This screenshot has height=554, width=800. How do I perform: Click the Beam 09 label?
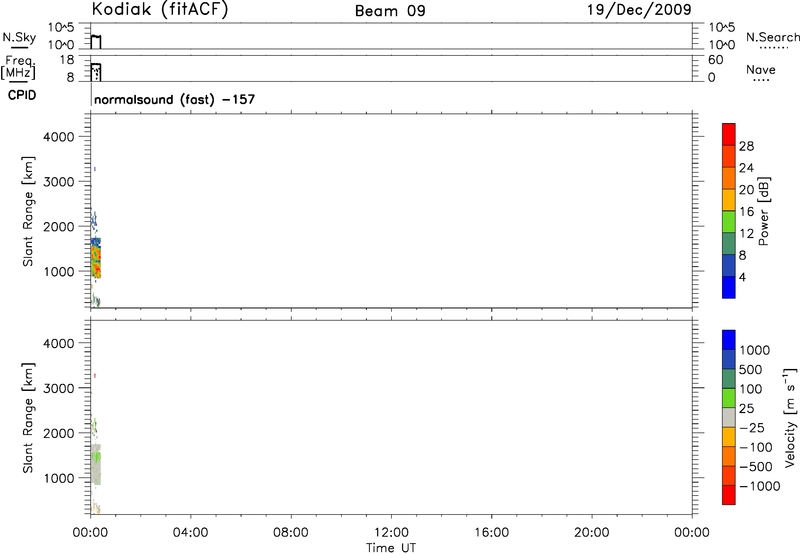[390, 11]
